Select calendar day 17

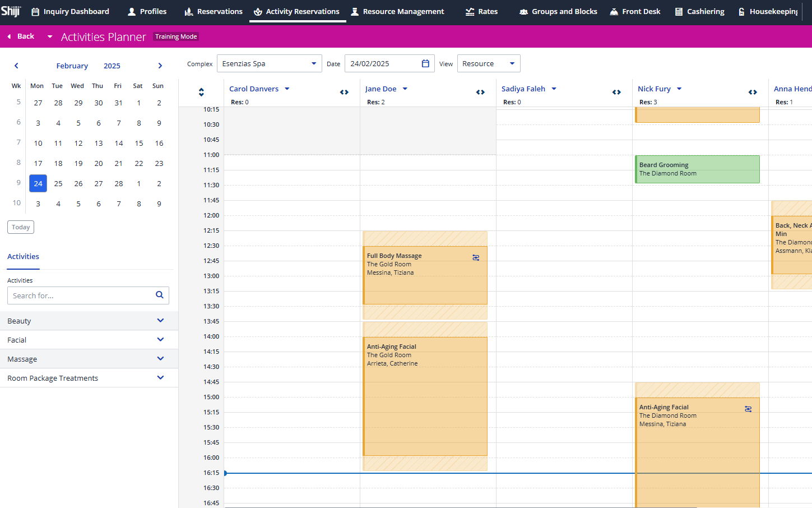(x=38, y=163)
